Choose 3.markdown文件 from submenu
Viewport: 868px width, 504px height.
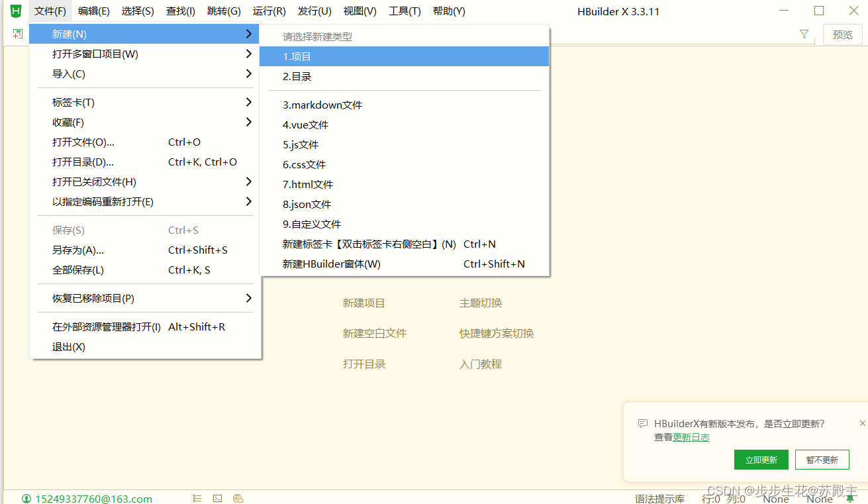404,105
